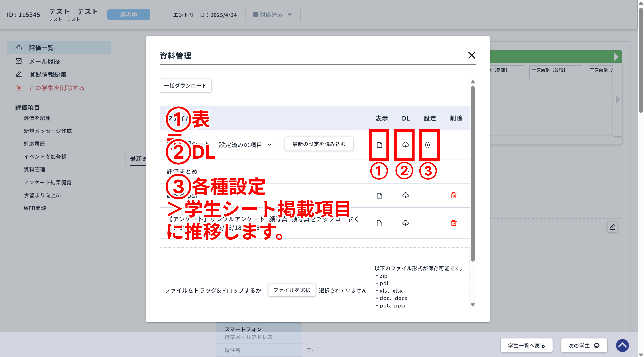Open the 対応済み status dropdown
Screen dimensions: 644x357
272,14
